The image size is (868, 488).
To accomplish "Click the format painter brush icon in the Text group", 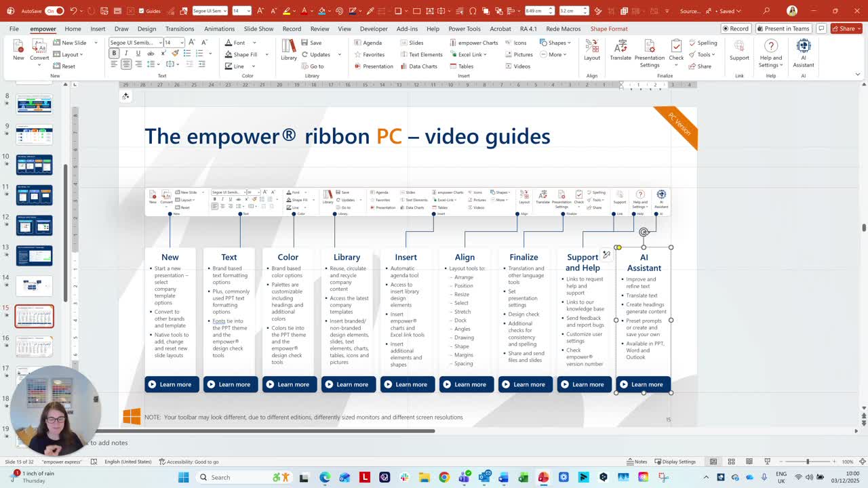I will 175,53.
